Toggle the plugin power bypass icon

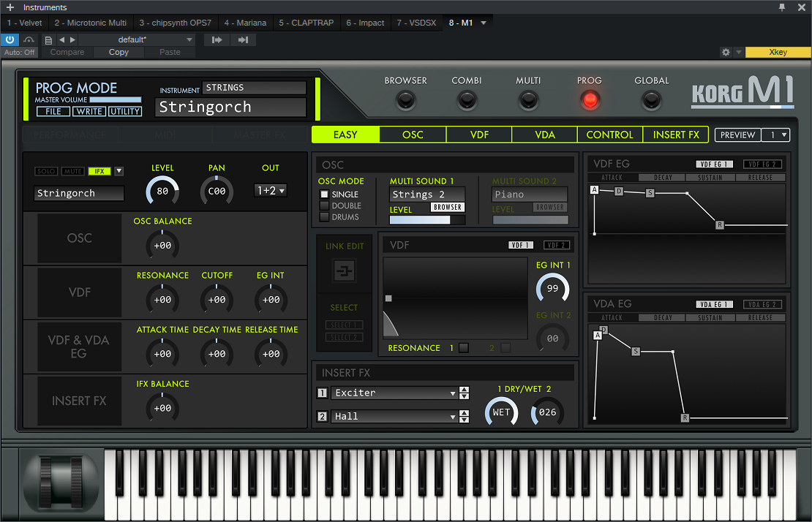pos(10,39)
